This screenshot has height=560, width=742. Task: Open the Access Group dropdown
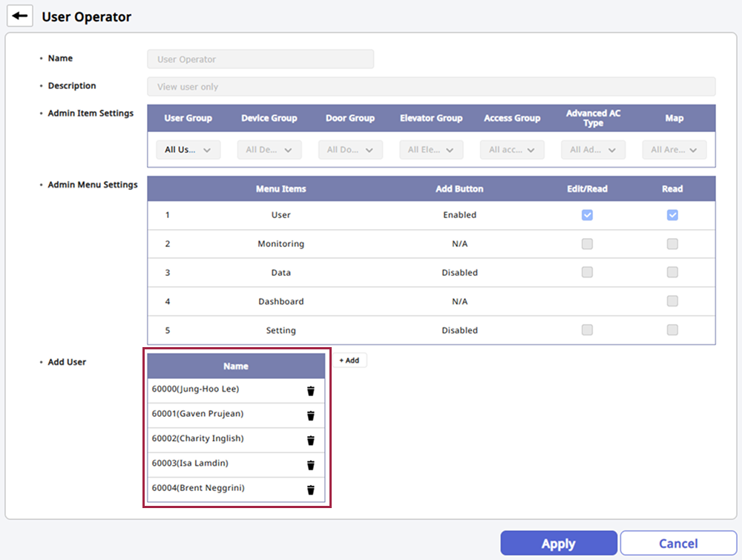click(x=512, y=150)
